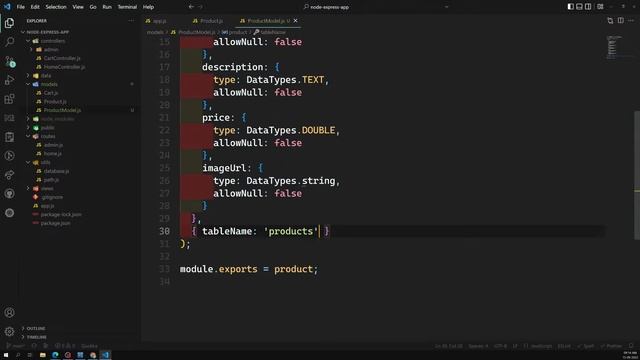
Task: Open File Explorer from the taskbar
Action: click(x=42, y=355)
